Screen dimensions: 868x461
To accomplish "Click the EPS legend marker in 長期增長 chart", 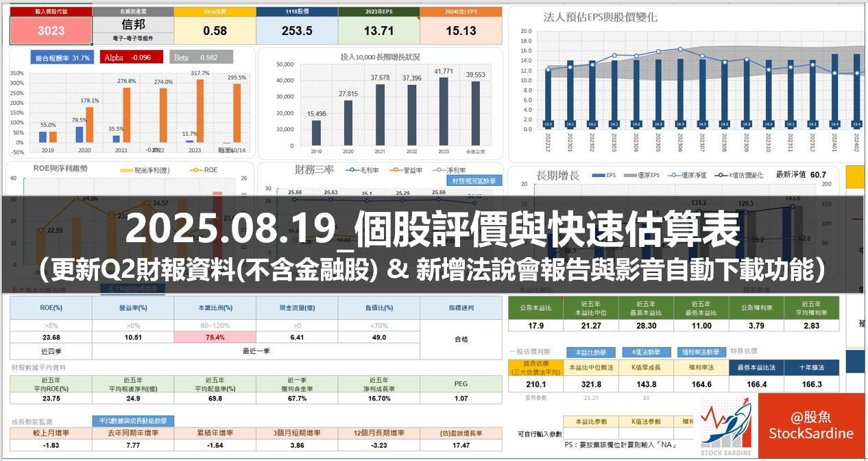I will click(599, 176).
